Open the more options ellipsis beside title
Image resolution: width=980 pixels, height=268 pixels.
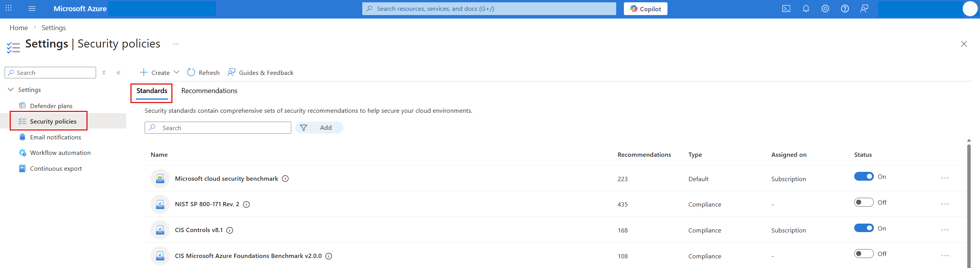176,44
